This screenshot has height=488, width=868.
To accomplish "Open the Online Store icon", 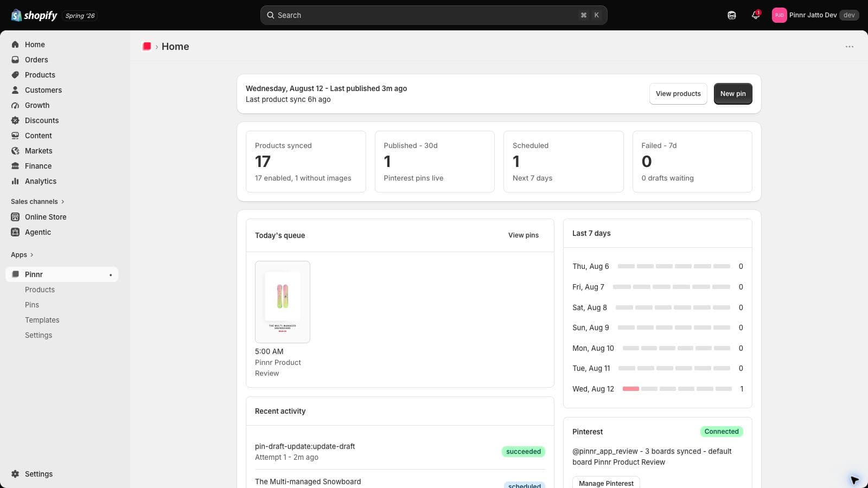I will (x=15, y=217).
